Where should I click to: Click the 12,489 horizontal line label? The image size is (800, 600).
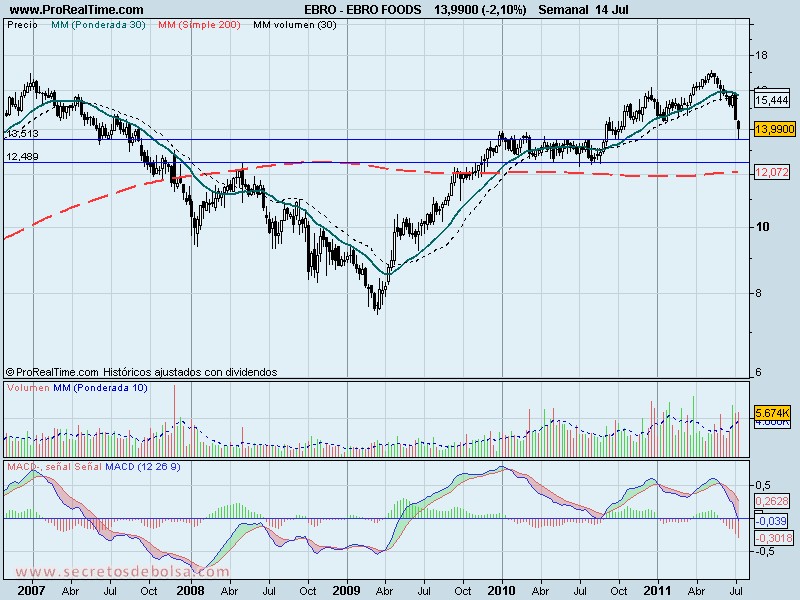tap(22, 157)
